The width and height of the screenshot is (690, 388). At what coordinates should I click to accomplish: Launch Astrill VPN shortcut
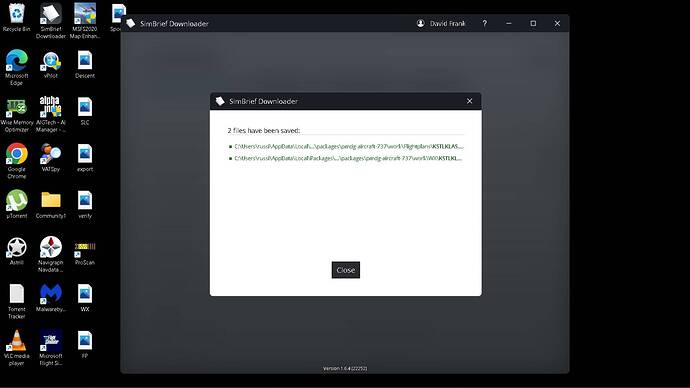pos(16,251)
